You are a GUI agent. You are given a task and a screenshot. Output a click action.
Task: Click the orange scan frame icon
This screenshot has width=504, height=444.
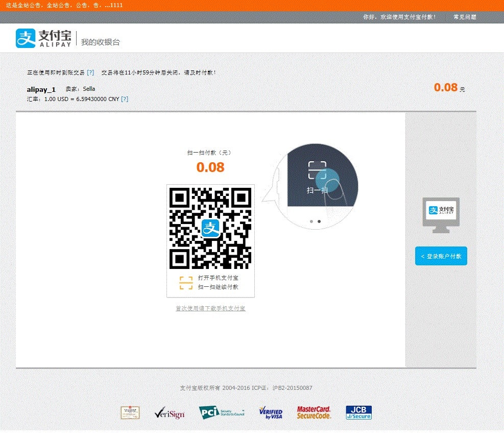pos(186,283)
